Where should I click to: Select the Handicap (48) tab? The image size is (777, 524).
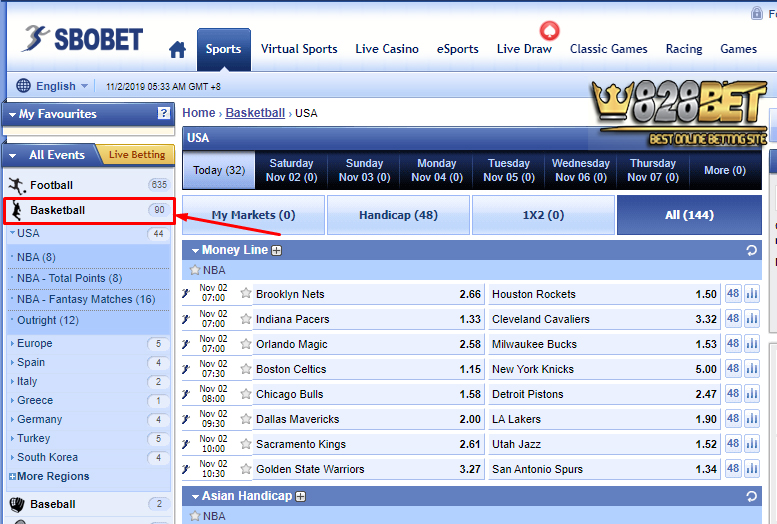pos(398,215)
